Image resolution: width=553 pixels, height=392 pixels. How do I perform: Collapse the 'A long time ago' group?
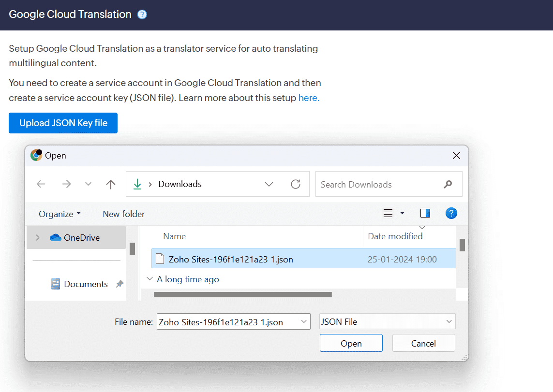tap(149, 279)
